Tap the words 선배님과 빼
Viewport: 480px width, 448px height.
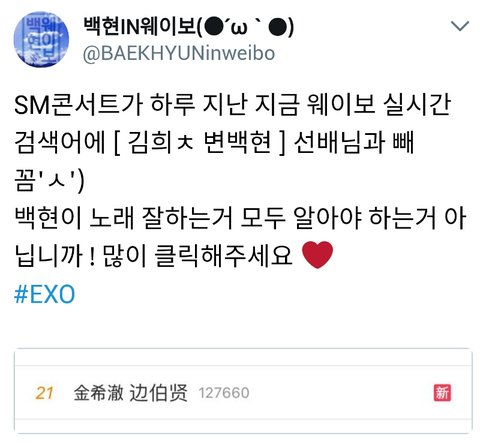(x=354, y=142)
